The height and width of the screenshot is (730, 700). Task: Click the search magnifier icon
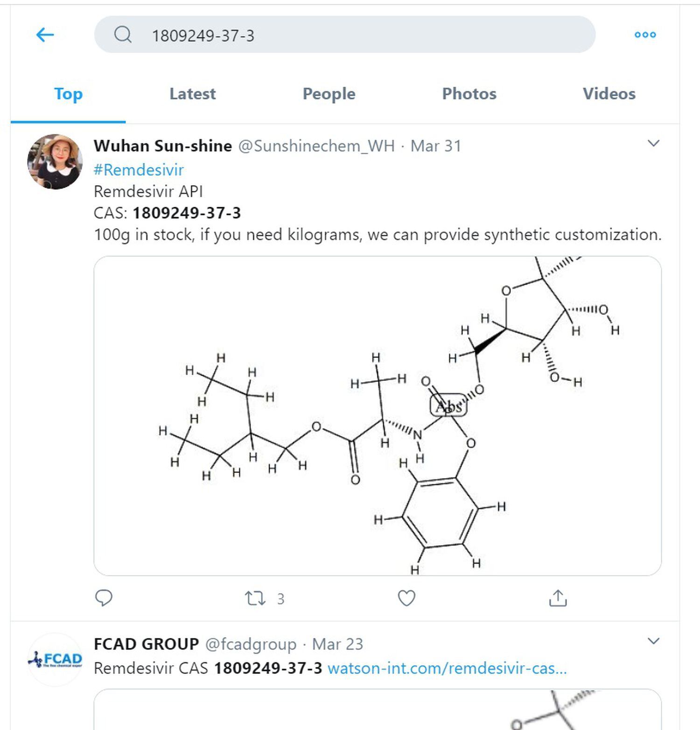(123, 35)
